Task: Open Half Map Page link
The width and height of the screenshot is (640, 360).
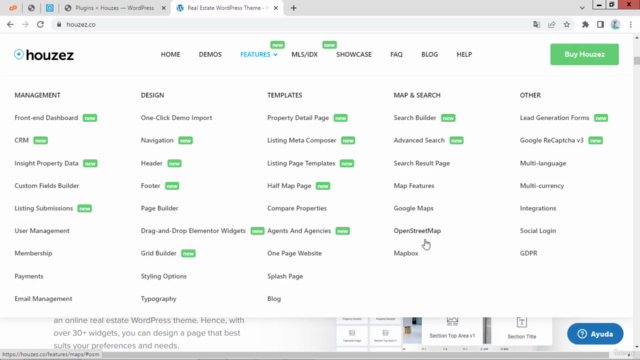Action: (289, 185)
